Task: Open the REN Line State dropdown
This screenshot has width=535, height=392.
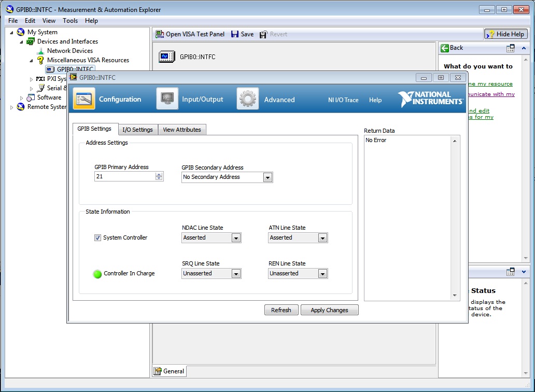Action: point(322,274)
